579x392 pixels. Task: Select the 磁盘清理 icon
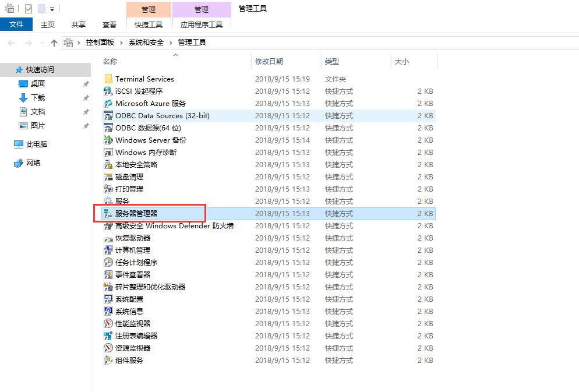[108, 177]
